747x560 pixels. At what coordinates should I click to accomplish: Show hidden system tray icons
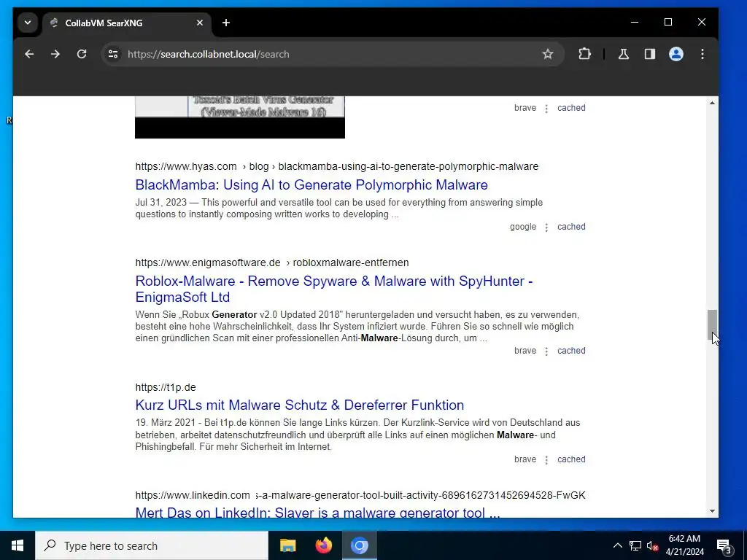point(617,545)
